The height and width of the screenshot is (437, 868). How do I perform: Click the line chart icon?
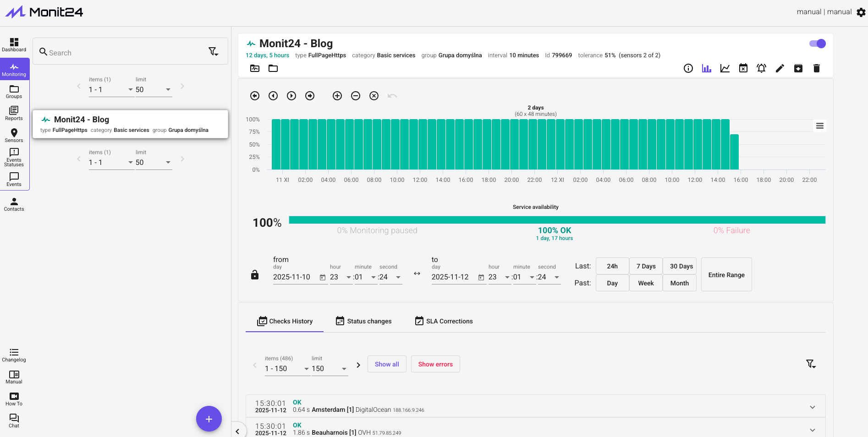725,68
